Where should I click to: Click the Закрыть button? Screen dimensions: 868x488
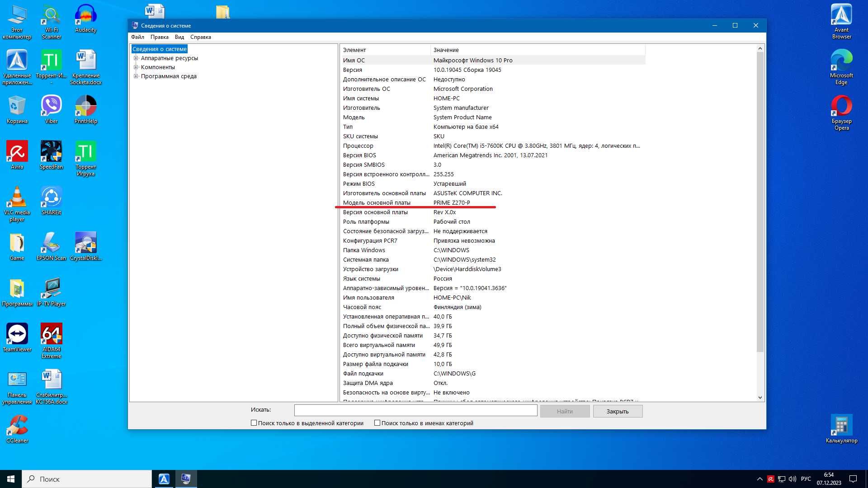[x=618, y=411]
